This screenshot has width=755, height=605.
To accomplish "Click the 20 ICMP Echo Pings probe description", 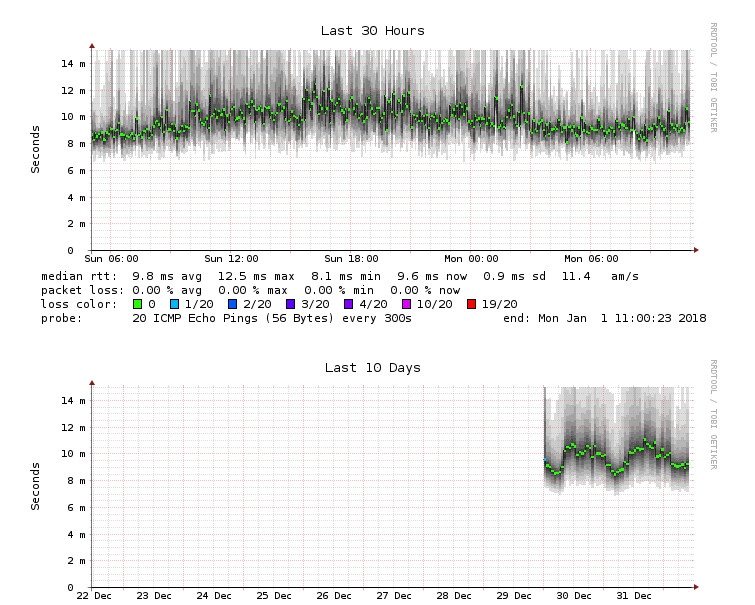I will tap(272, 318).
